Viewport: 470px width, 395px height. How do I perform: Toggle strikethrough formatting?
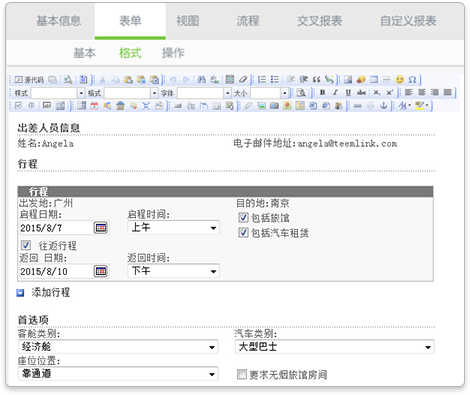click(x=361, y=92)
